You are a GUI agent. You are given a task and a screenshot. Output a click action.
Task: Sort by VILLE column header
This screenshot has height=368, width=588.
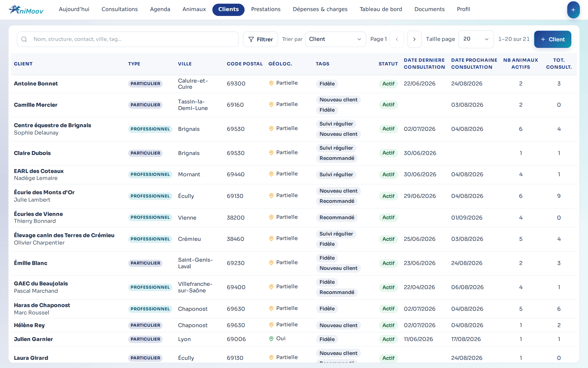point(185,64)
